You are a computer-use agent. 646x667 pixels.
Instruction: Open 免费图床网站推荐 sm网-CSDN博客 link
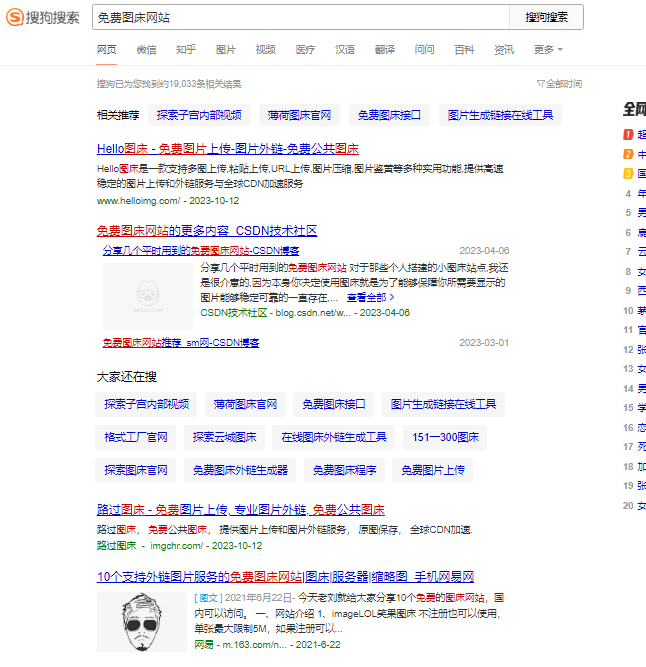coord(181,343)
